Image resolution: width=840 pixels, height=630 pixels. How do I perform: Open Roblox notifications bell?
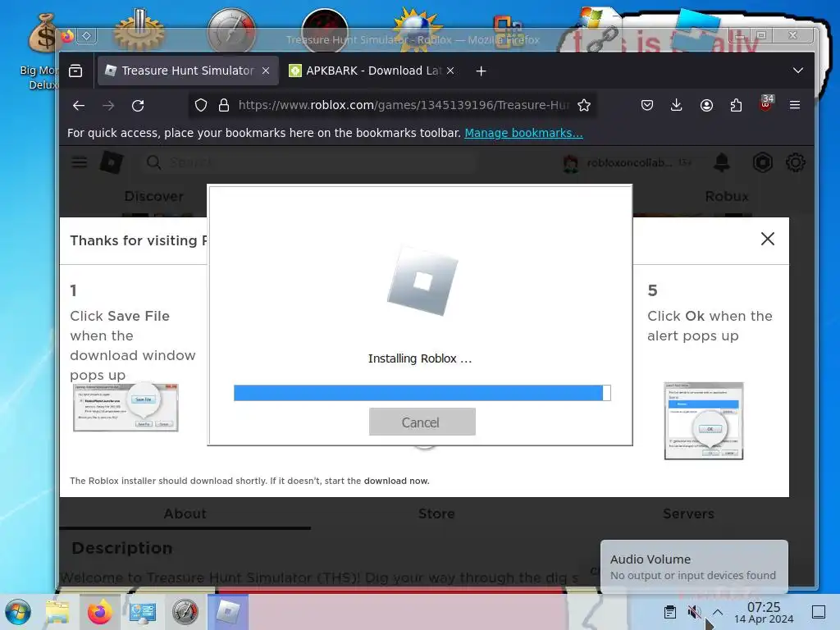(x=722, y=162)
